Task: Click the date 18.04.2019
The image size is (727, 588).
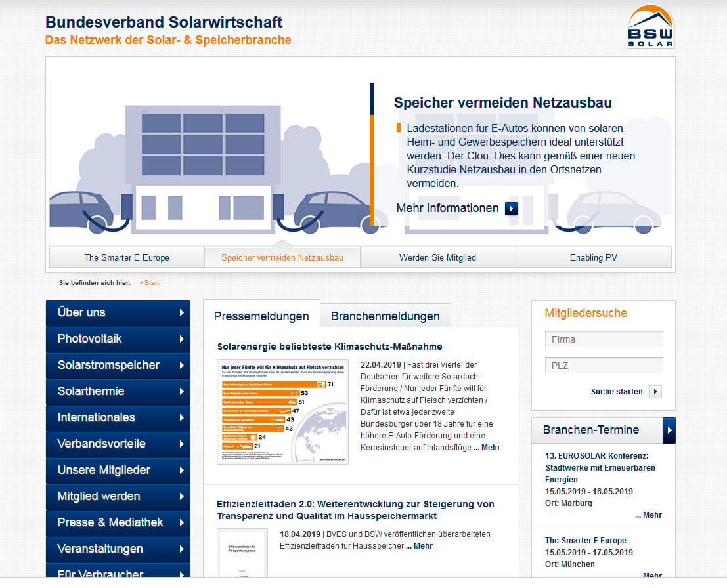Action: 300,534
